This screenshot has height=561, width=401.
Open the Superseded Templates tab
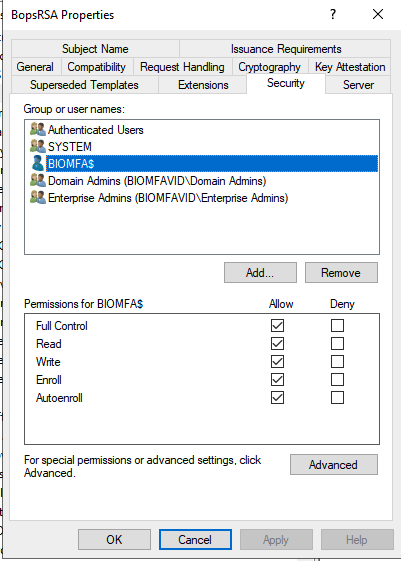pyautogui.click(x=84, y=85)
